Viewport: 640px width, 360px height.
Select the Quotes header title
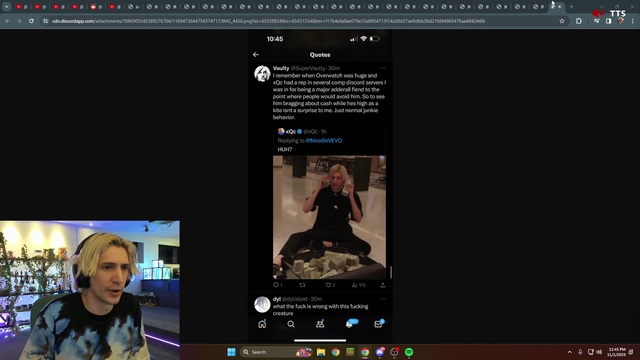(x=320, y=54)
